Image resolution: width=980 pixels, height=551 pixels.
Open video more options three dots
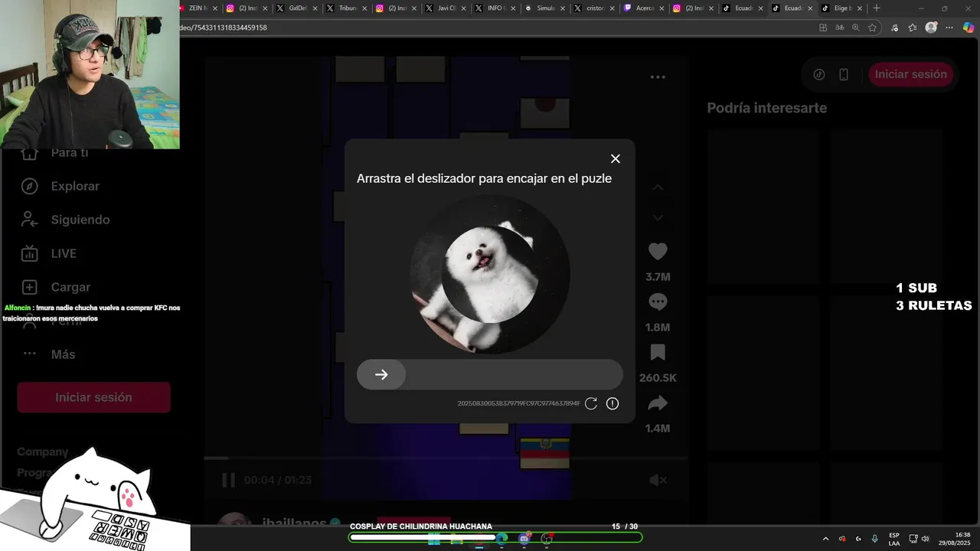tap(658, 77)
